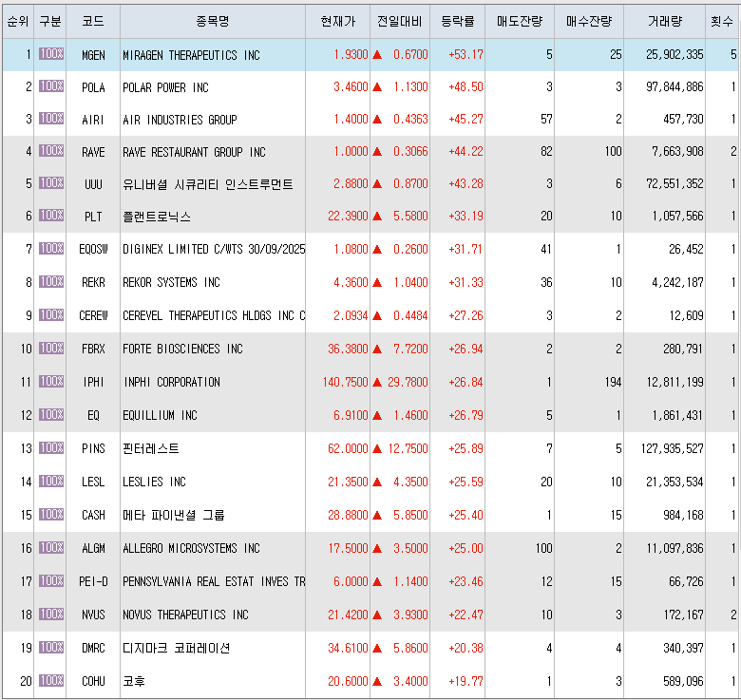Click current price 36.3800
The image size is (741, 700).
(348, 349)
